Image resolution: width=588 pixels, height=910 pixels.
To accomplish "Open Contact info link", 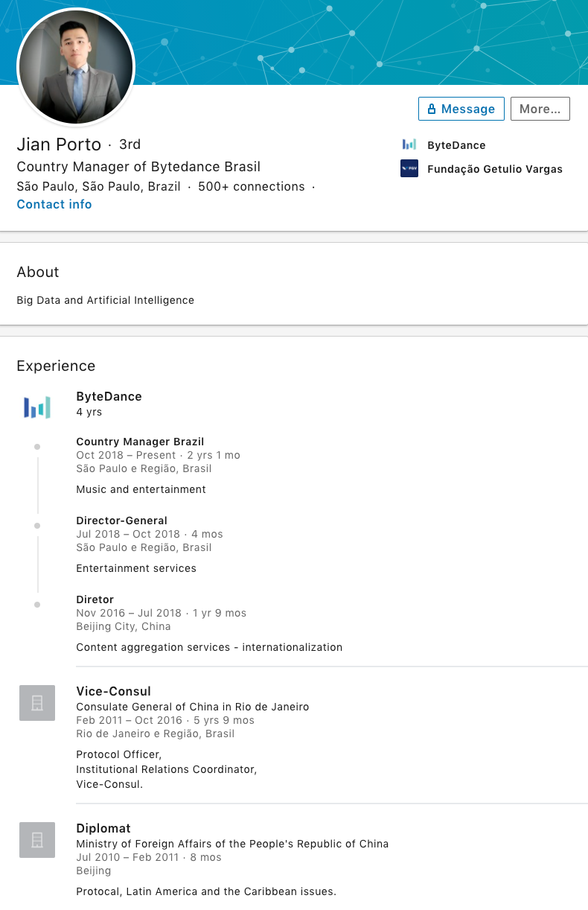I will [54, 204].
